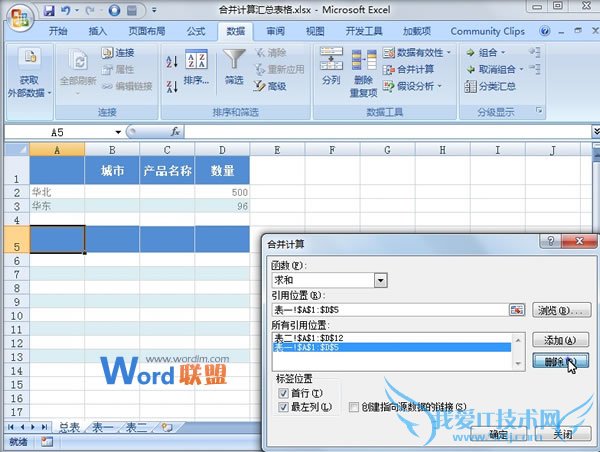The height and width of the screenshot is (452, 600).
Task: Toggle the Left column (最左列) checkbox
Action: 283,407
